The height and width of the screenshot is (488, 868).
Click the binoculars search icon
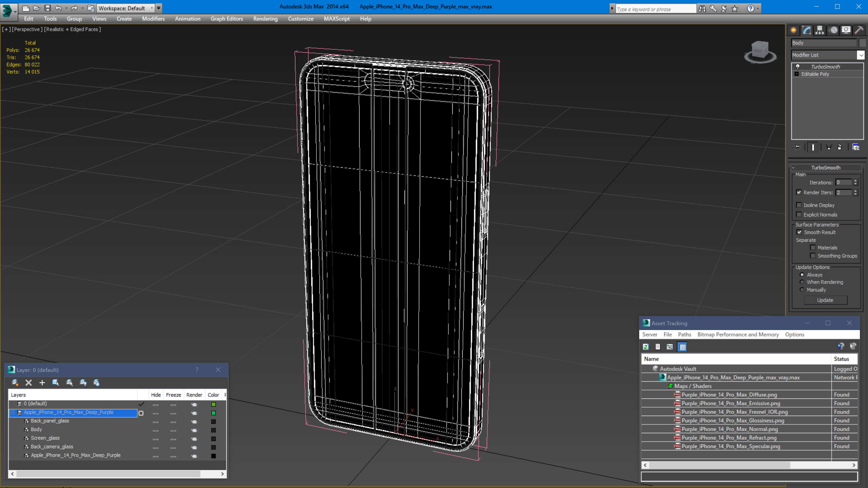point(703,9)
